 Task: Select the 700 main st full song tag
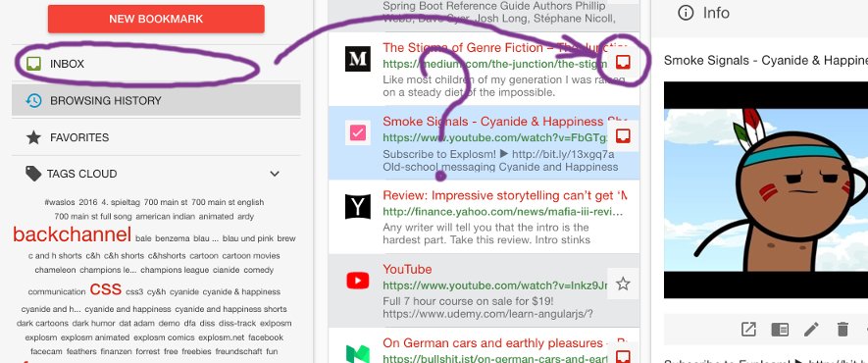(x=93, y=217)
